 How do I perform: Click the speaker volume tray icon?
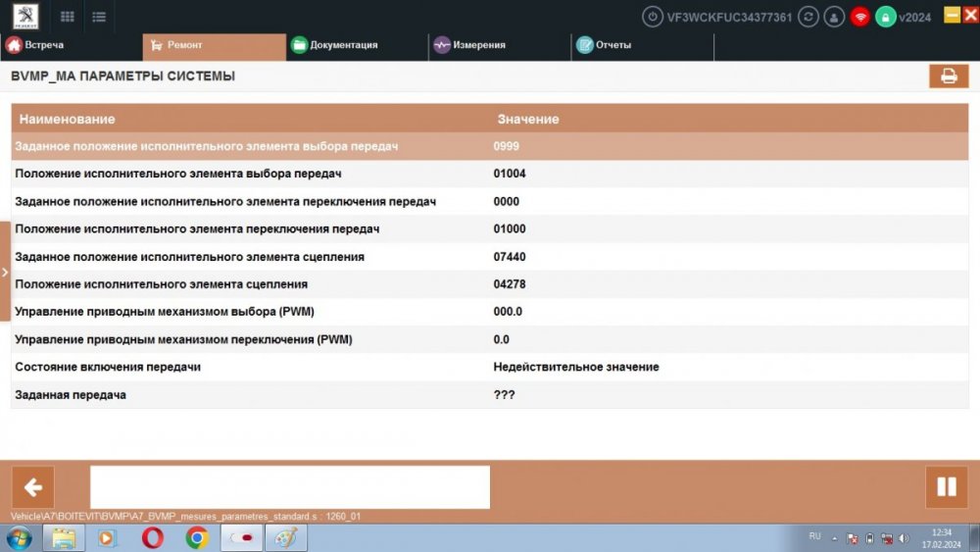pyautogui.click(x=904, y=538)
